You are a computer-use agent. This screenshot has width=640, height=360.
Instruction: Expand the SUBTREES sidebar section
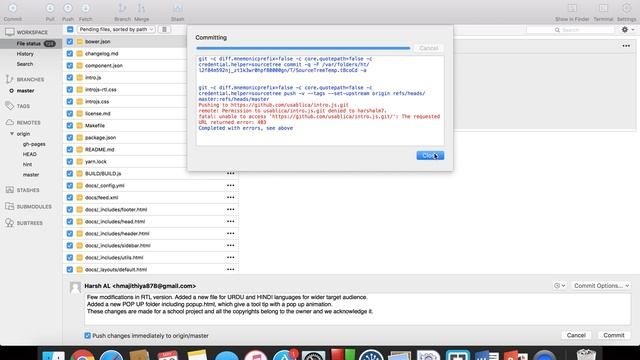pyautogui.click(x=29, y=223)
